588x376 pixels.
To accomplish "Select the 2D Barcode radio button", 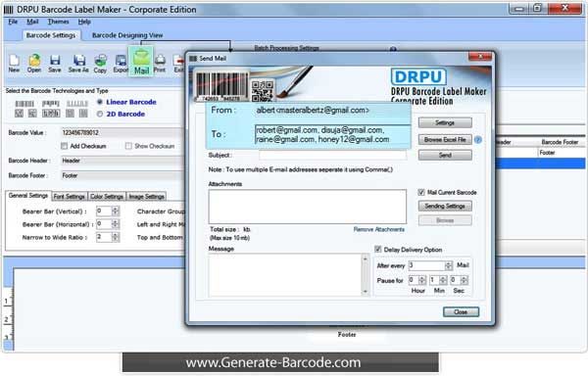I will point(100,114).
